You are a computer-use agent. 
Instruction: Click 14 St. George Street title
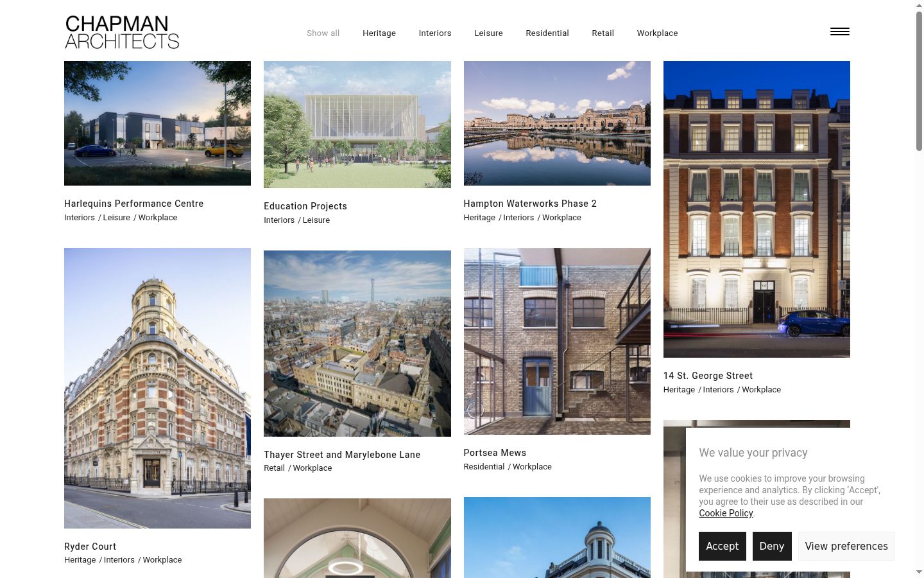tap(708, 376)
